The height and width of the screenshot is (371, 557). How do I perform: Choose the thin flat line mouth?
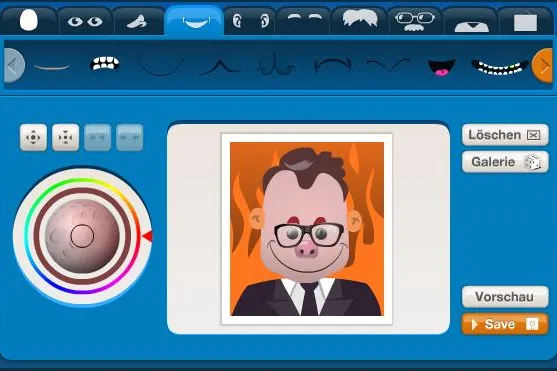click(52, 66)
